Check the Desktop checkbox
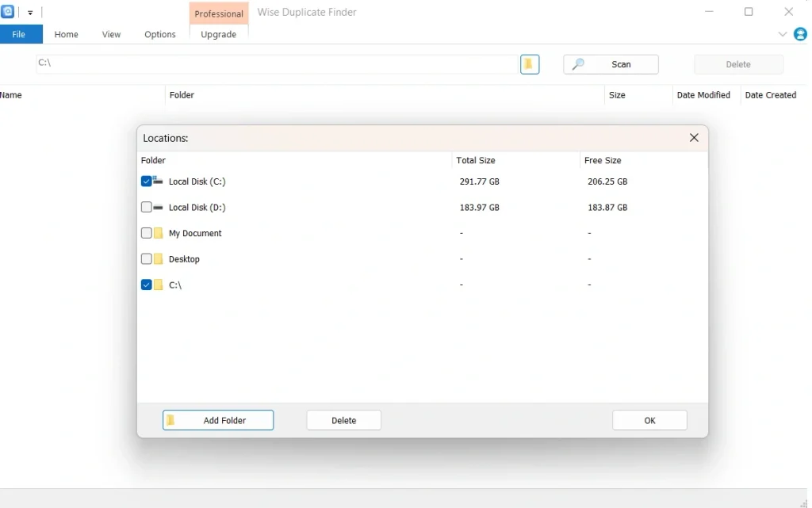The image size is (812, 508). pos(146,259)
